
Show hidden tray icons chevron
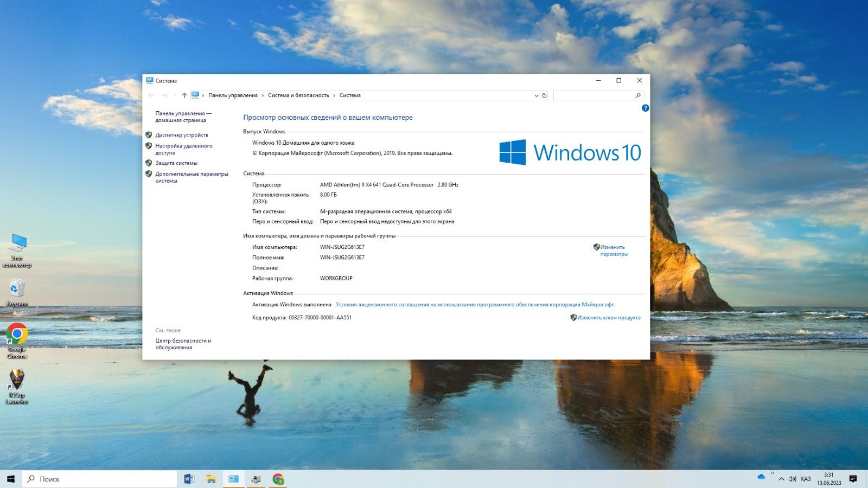point(782,479)
